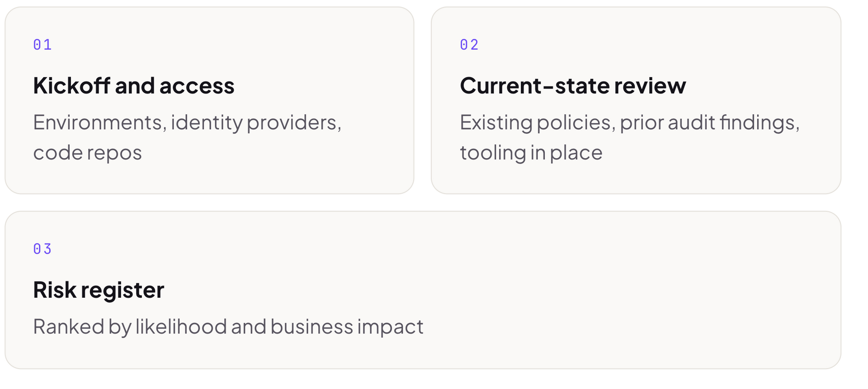
Task: Click the words identity providers
Action: pyautogui.click(x=256, y=123)
